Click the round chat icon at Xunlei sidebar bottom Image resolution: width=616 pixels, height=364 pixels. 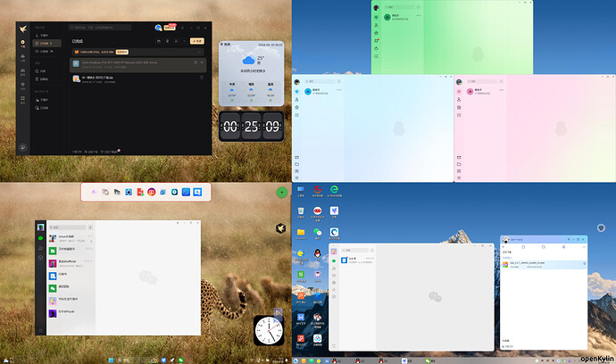[23, 146]
